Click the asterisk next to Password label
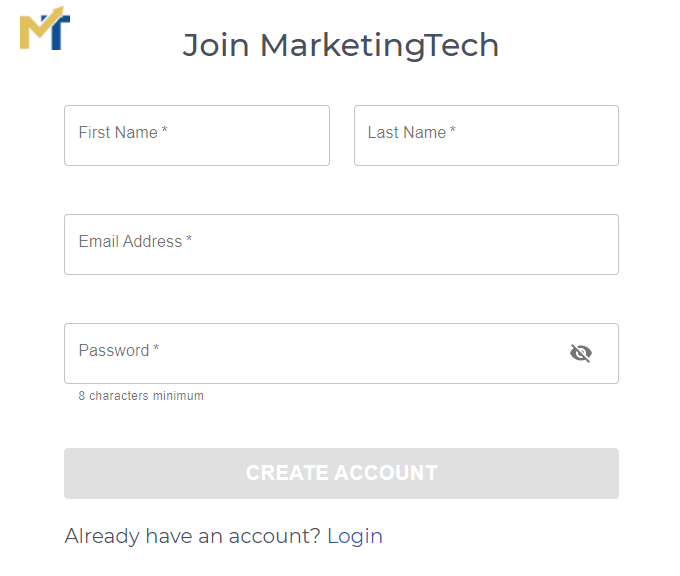Screen dimensions: 680x576 156,347
